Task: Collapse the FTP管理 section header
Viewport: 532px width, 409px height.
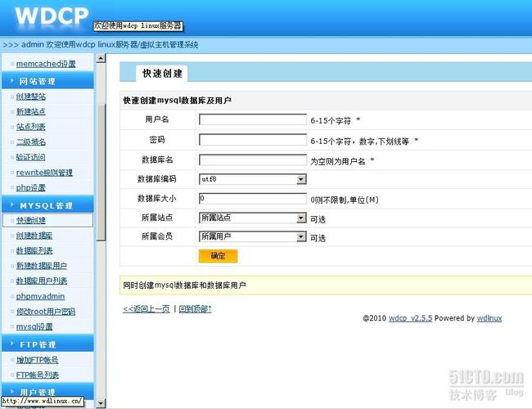Action: click(x=47, y=344)
